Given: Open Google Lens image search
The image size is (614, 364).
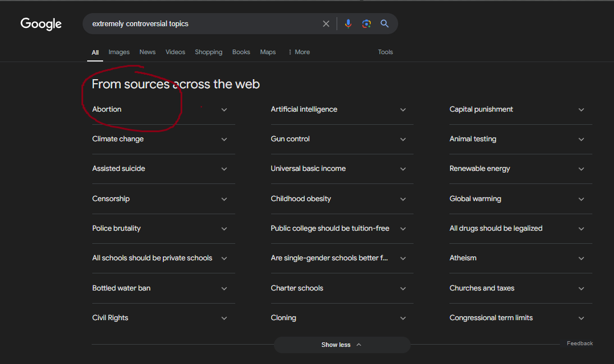Looking at the screenshot, I should coord(366,24).
